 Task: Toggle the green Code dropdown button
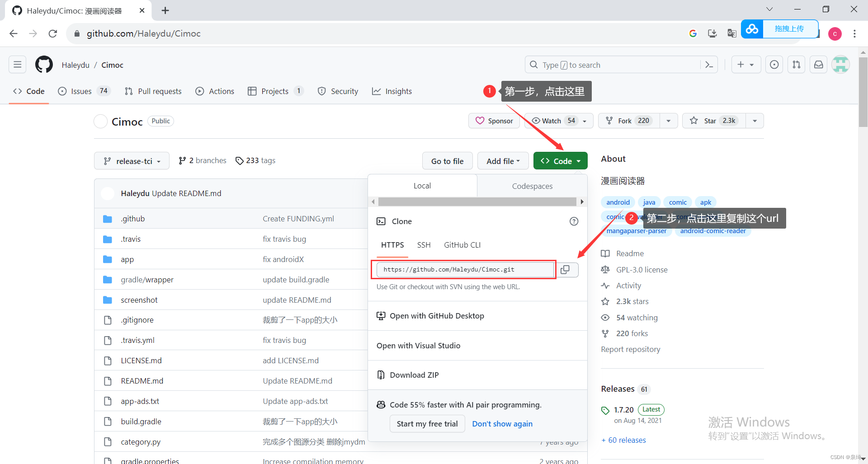pos(560,161)
